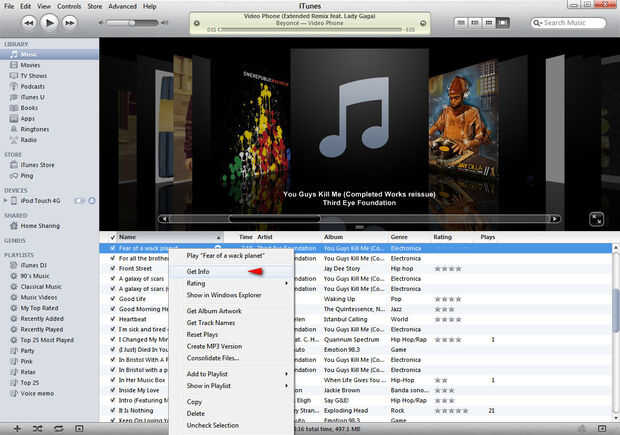This screenshot has width=620, height=435.
Task: Open the Store menu
Action: (95, 6)
